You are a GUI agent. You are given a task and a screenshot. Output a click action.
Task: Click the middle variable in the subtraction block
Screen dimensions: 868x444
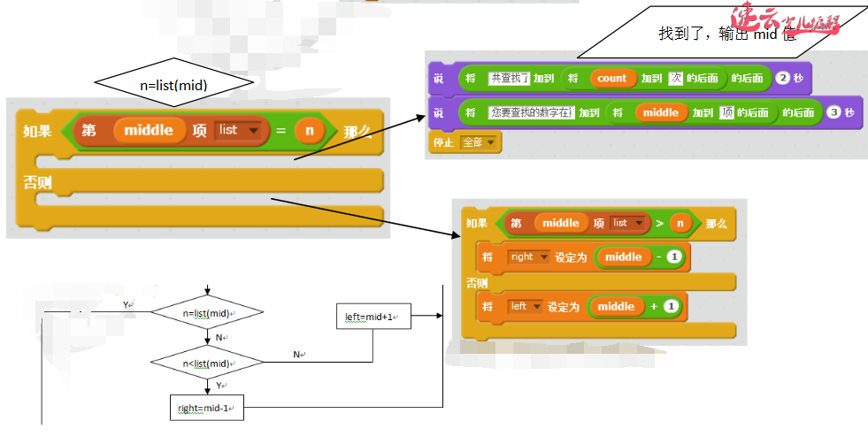coord(623,257)
